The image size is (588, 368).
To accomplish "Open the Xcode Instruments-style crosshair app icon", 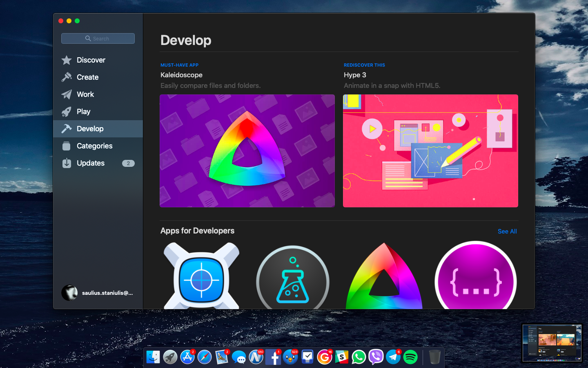I will (x=201, y=278).
